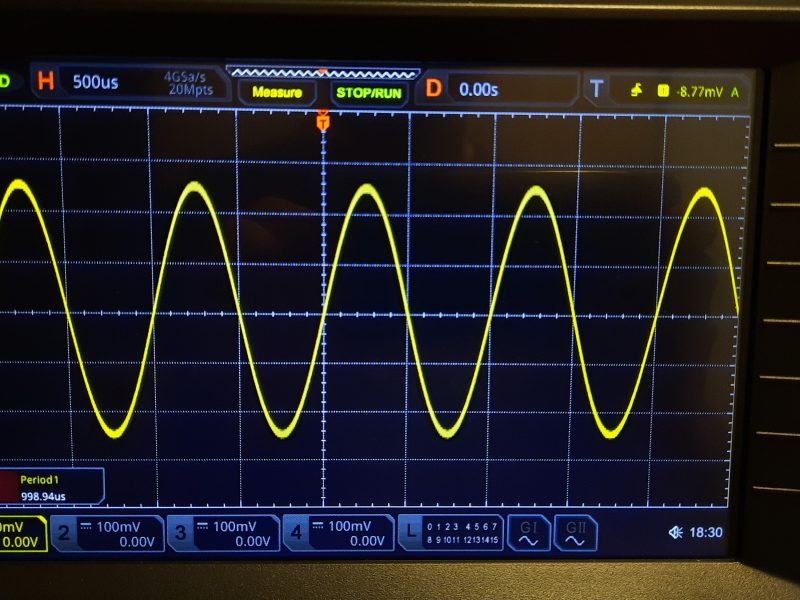800x600 pixels.
Task: Toggle channel 2 on
Action: (x=65, y=532)
